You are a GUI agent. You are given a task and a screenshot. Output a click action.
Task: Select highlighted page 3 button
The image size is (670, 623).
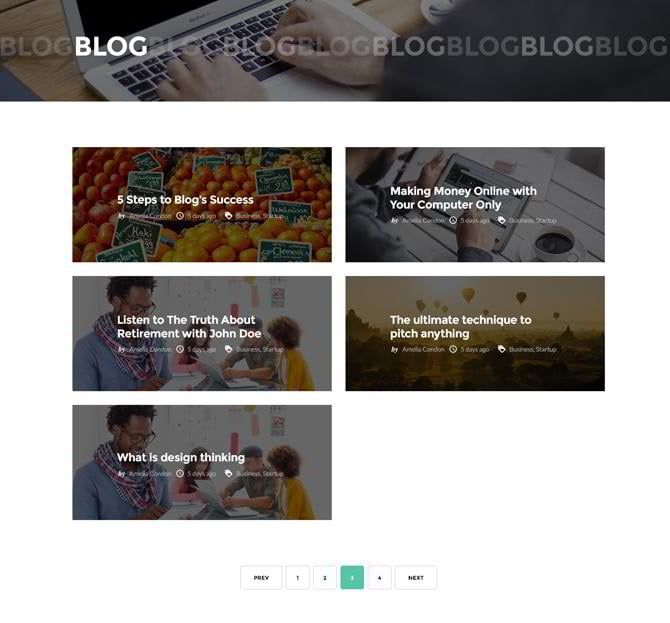[352, 578]
